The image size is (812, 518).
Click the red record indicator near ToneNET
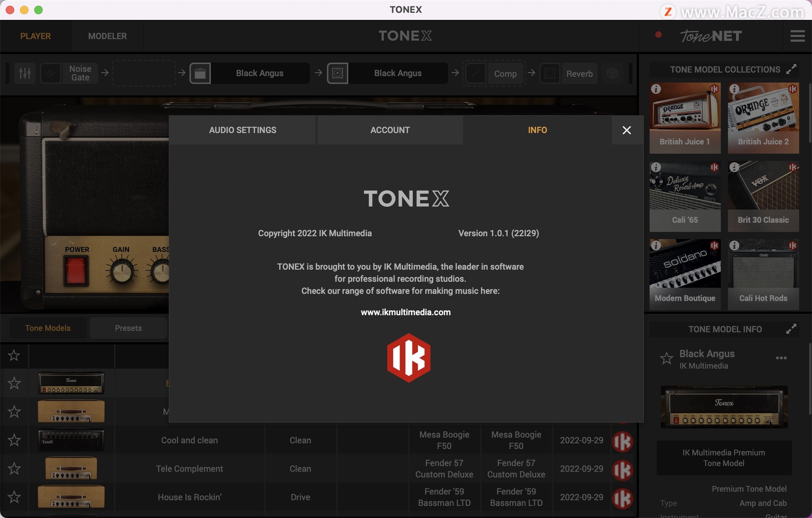(658, 35)
